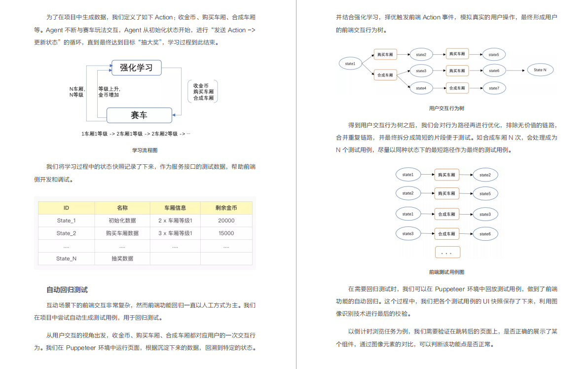Click the caption 前端测试用例图

(x=446, y=272)
